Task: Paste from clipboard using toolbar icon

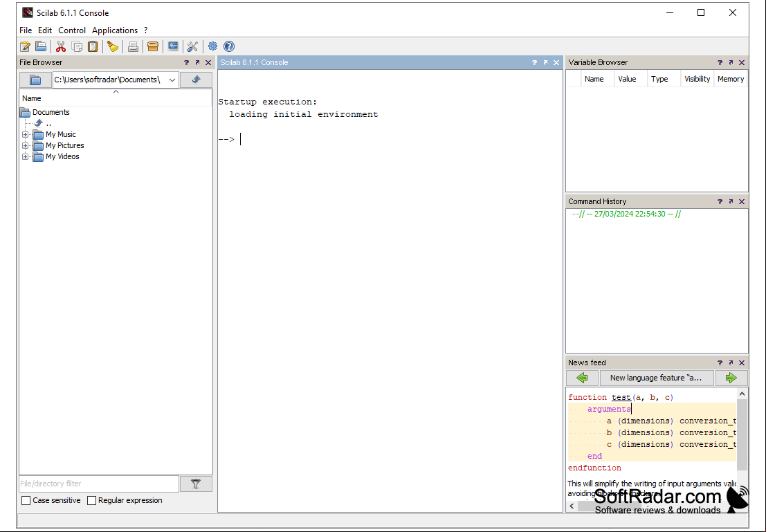Action: (92, 46)
